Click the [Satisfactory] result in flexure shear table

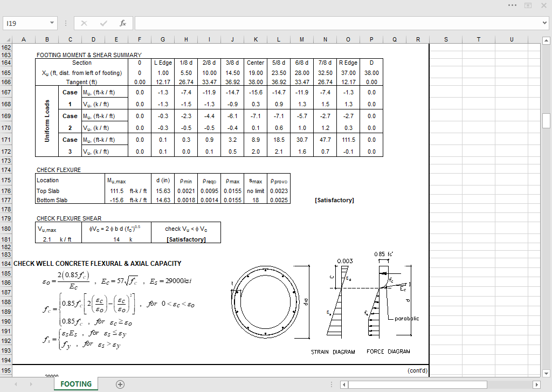[x=186, y=239]
